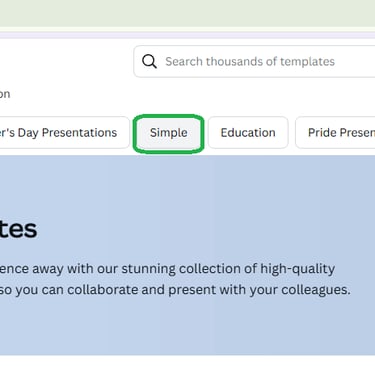Select the Simple category chip
This screenshot has width=375, height=366.
coord(168,133)
